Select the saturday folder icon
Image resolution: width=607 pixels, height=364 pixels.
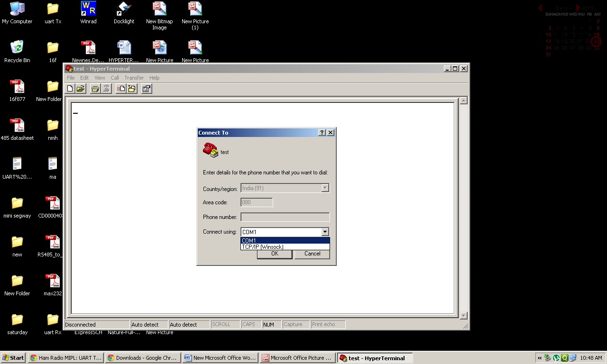click(17, 324)
